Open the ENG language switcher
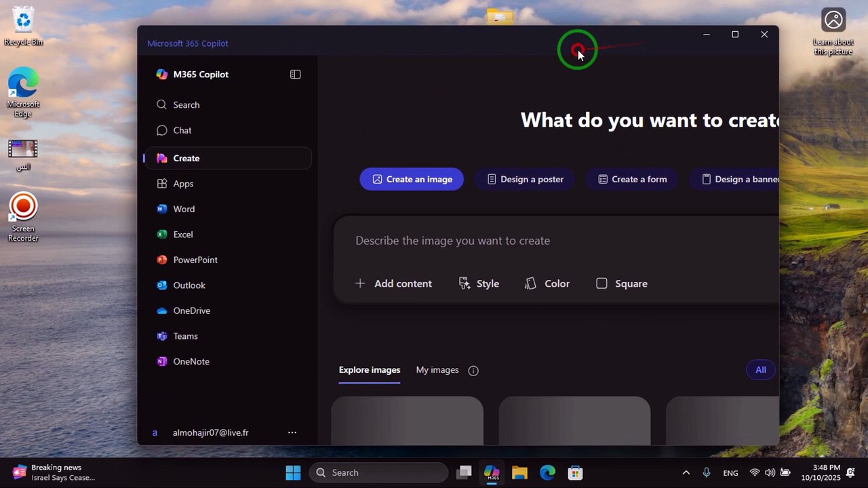 [730, 472]
